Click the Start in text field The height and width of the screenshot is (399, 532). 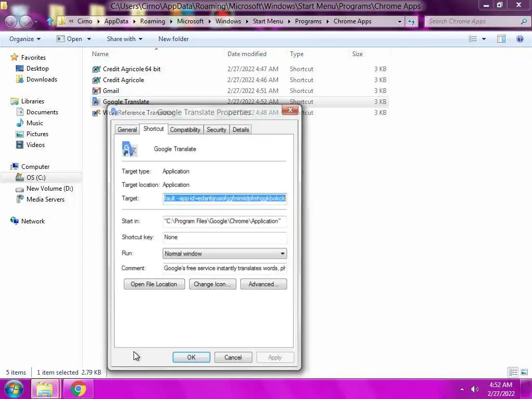[x=224, y=221]
